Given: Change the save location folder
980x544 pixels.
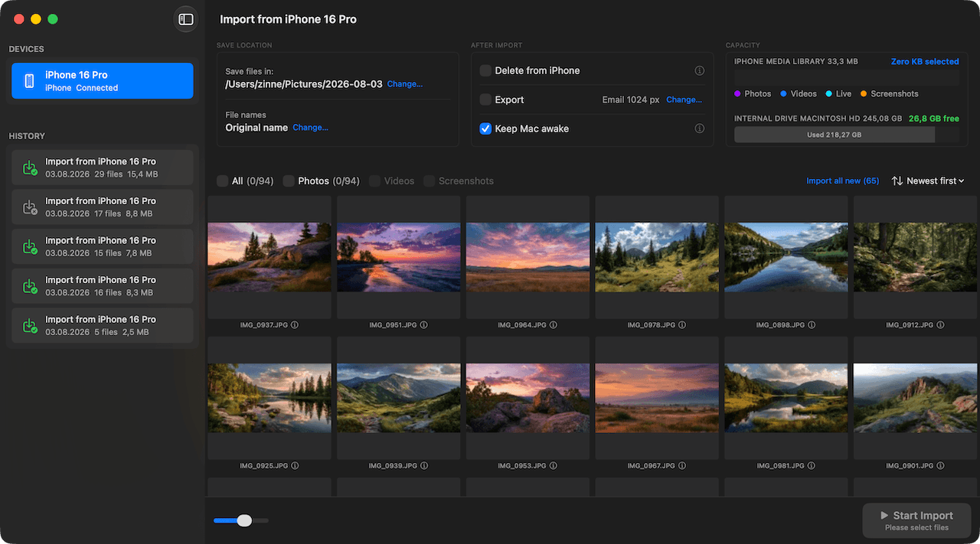Looking at the screenshot, I should [x=405, y=84].
